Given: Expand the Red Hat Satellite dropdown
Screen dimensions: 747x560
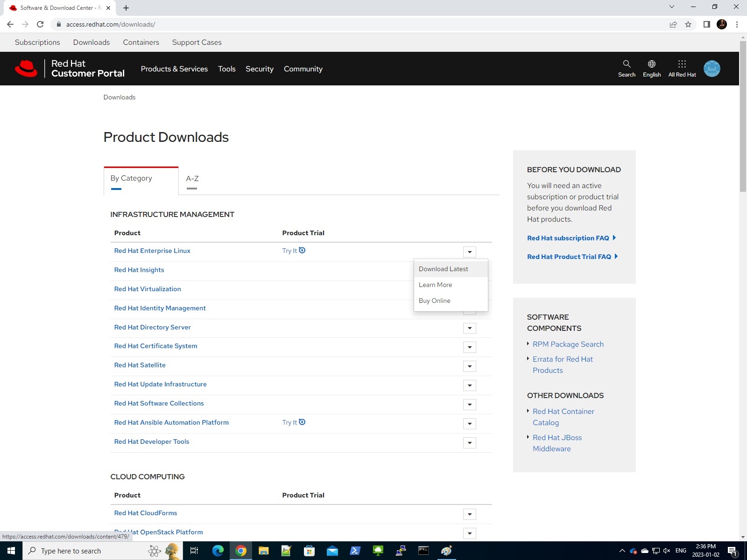Looking at the screenshot, I should pyautogui.click(x=470, y=366).
